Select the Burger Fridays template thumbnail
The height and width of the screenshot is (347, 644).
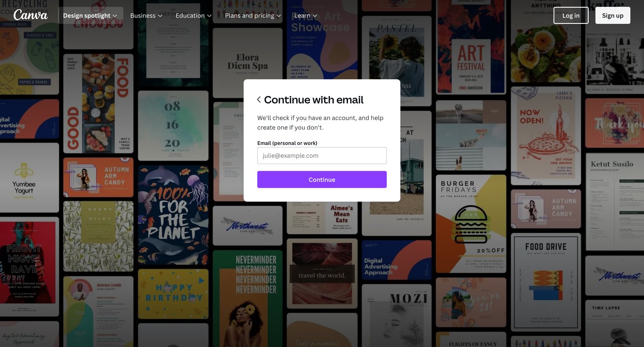pyautogui.click(x=471, y=224)
